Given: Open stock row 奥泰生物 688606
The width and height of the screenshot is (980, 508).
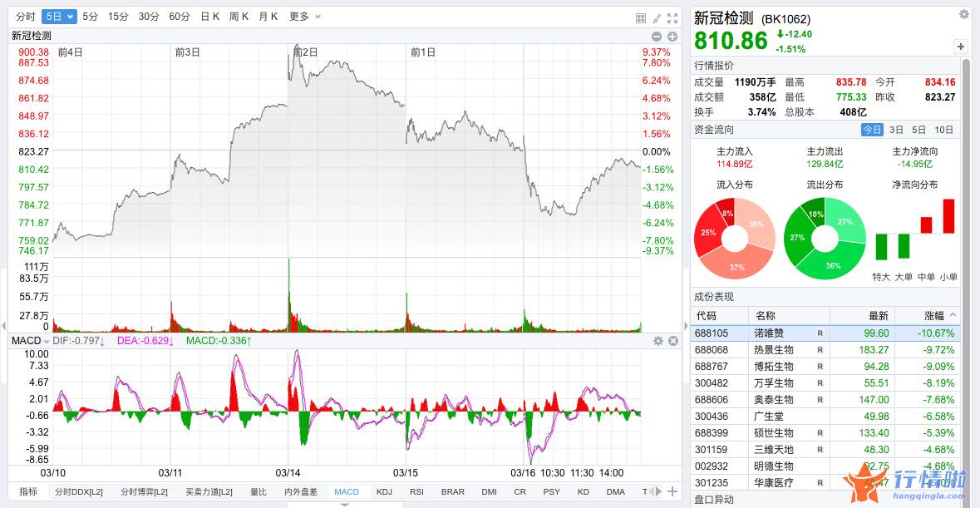Looking at the screenshot, I should pyautogui.click(x=825, y=399).
